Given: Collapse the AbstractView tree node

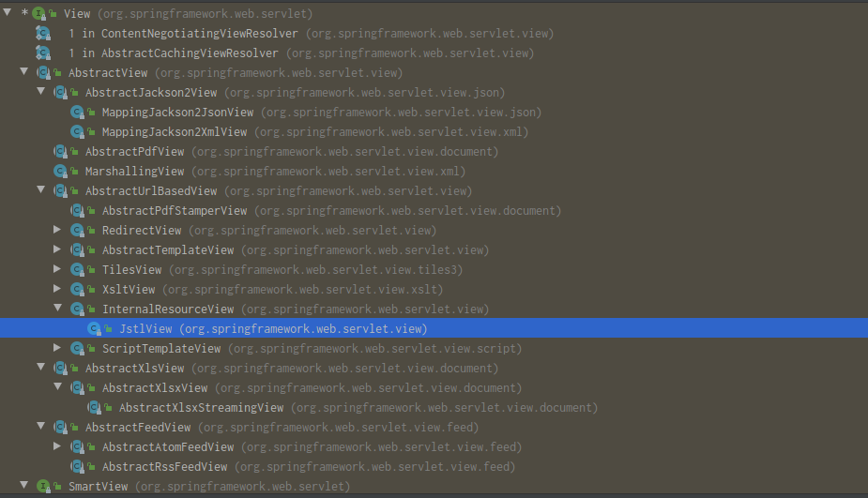Looking at the screenshot, I should tap(23, 72).
